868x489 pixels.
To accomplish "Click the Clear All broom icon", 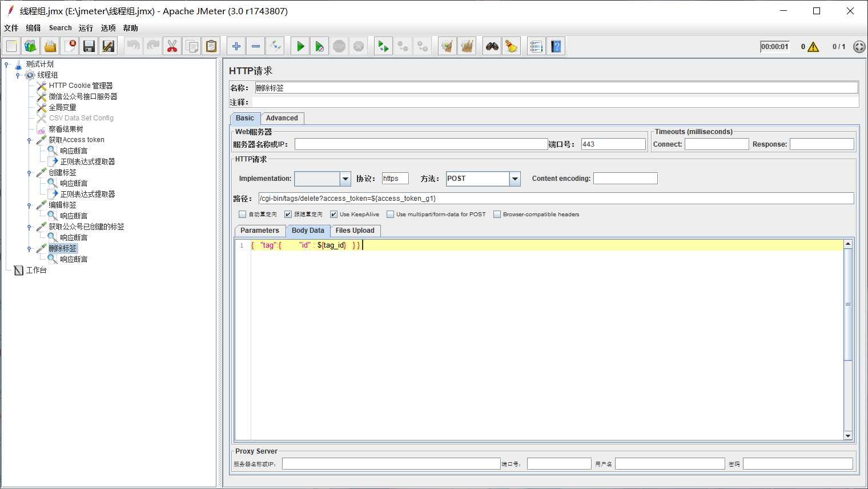I will 467,46.
